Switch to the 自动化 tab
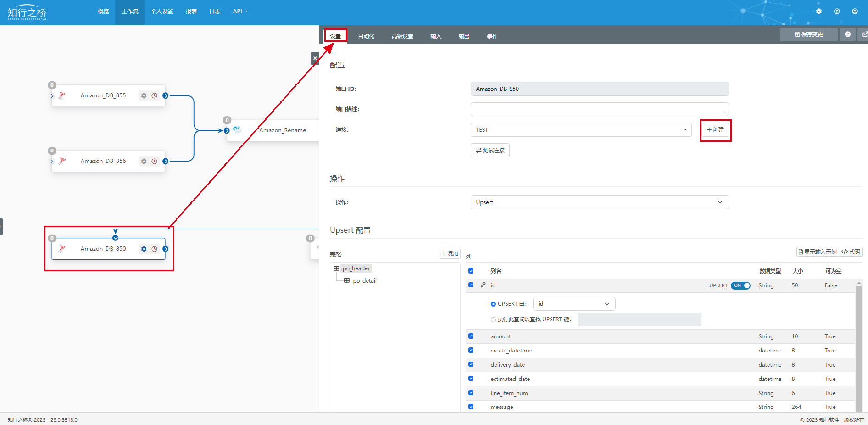The image size is (868, 425). (366, 36)
